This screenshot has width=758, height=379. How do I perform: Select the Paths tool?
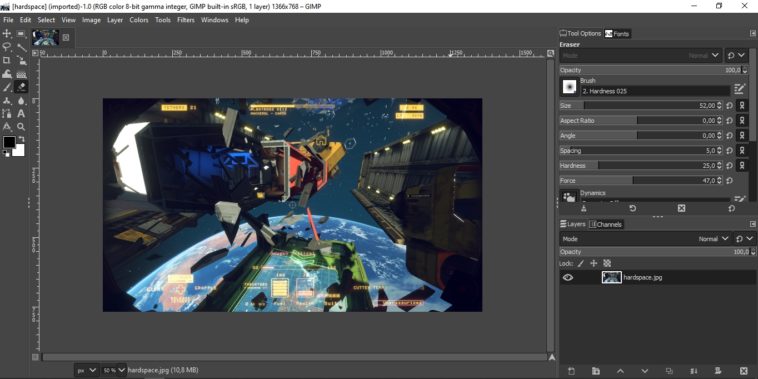7,114
